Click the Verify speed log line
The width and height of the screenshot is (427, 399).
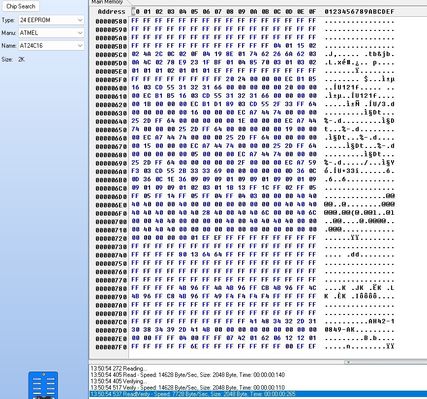pos(188,388)
